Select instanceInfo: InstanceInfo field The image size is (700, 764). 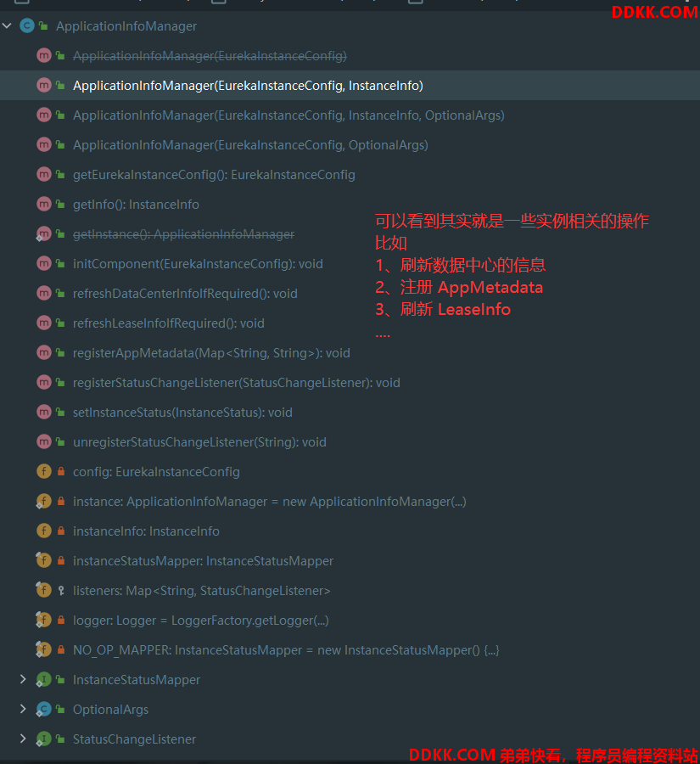coord(350,531)
